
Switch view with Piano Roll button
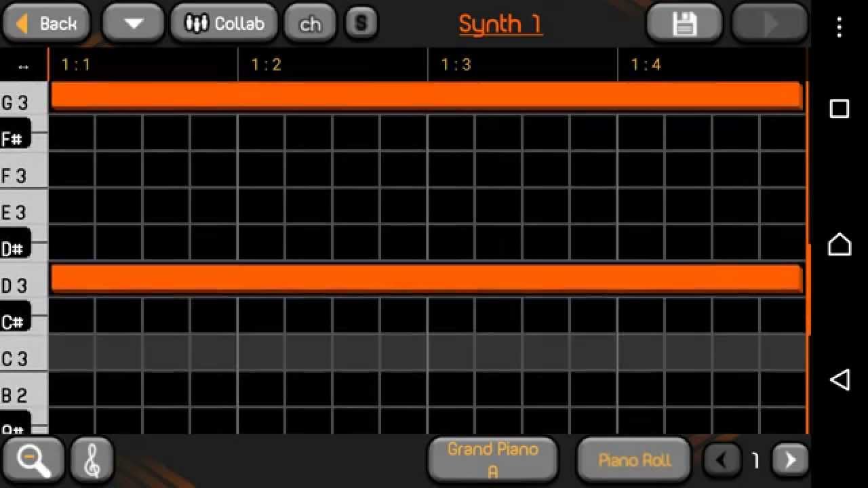[634, 460]
